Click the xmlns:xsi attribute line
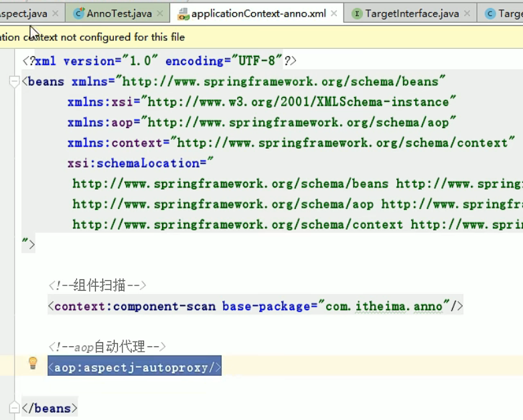This screenshot has width=523, height=420. pos(261,102)
